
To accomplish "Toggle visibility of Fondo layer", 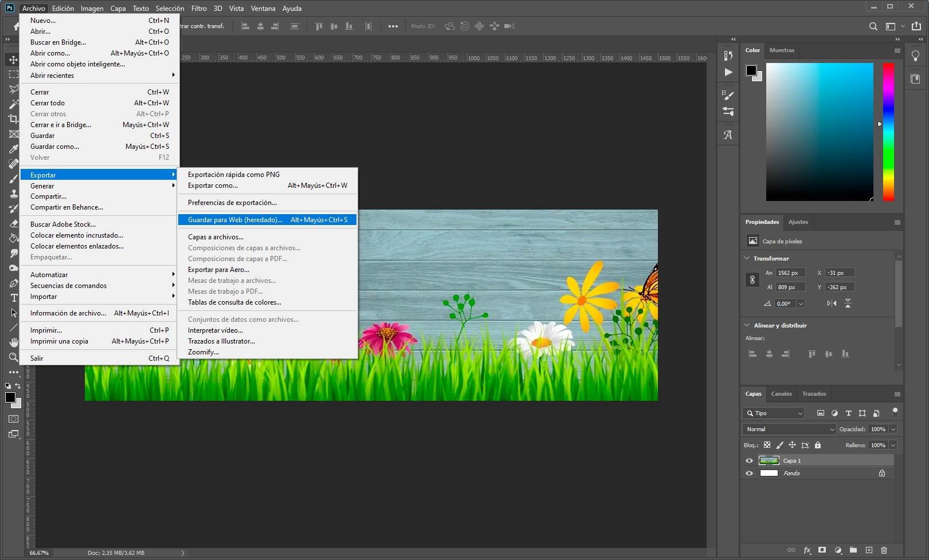I will tap(749, 474).
